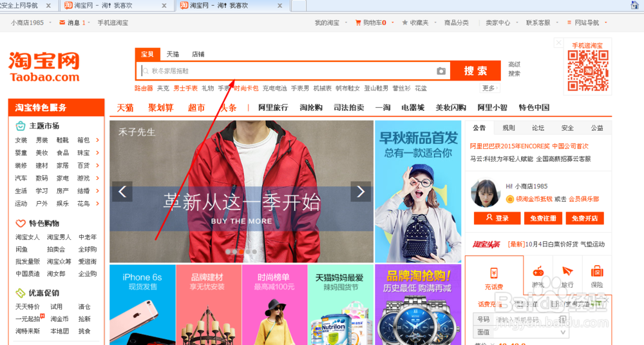Click the favorites star icon

pyautogui.click(x=405, y=23)
